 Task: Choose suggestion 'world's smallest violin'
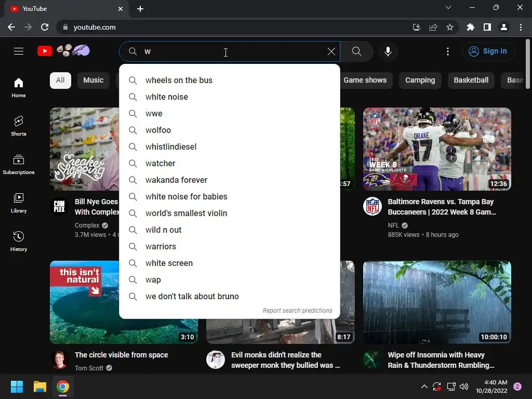pyautogui.click(x=229, y=214)
